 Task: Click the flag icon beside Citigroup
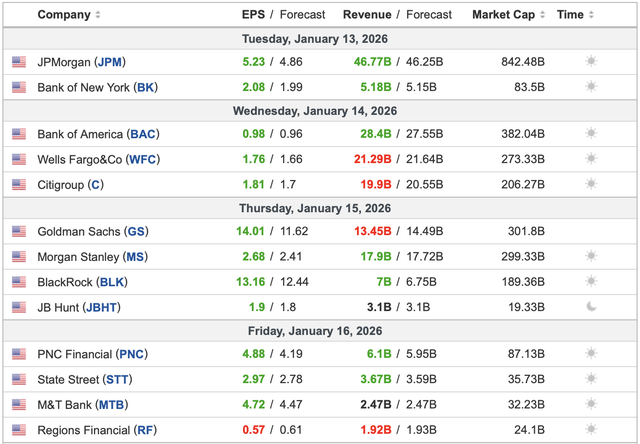[x=19, y=185]
